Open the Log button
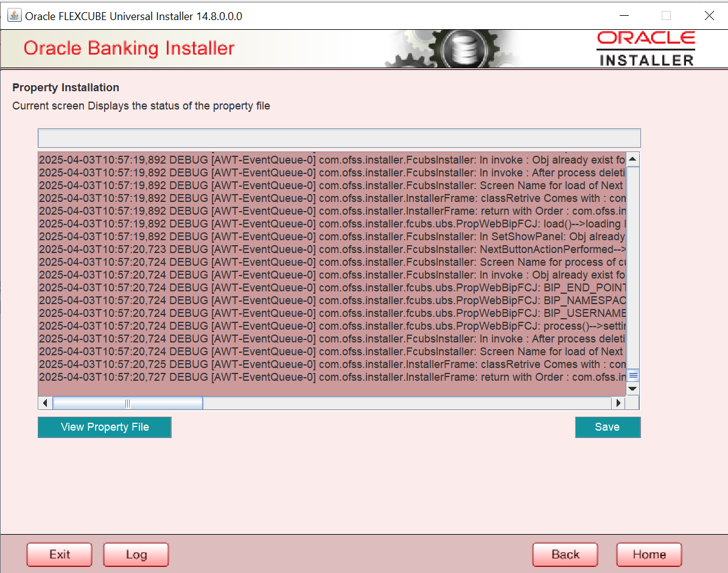728x573 pixels. pyautogui.click(x=136, y=554)
